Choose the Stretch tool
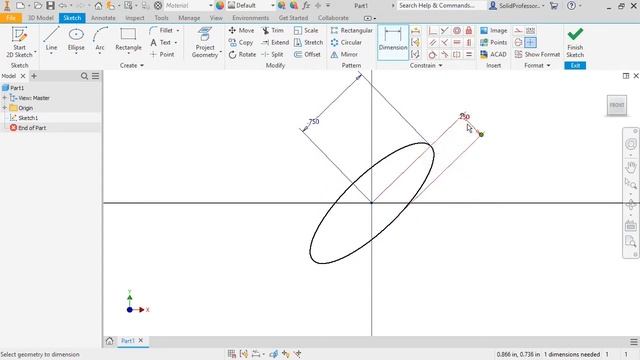Viewport: 640px width, 360px height. pos(309,42)
